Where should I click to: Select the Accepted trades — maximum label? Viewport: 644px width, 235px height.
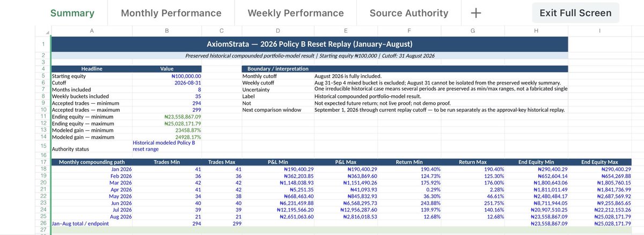click(91, 110)
